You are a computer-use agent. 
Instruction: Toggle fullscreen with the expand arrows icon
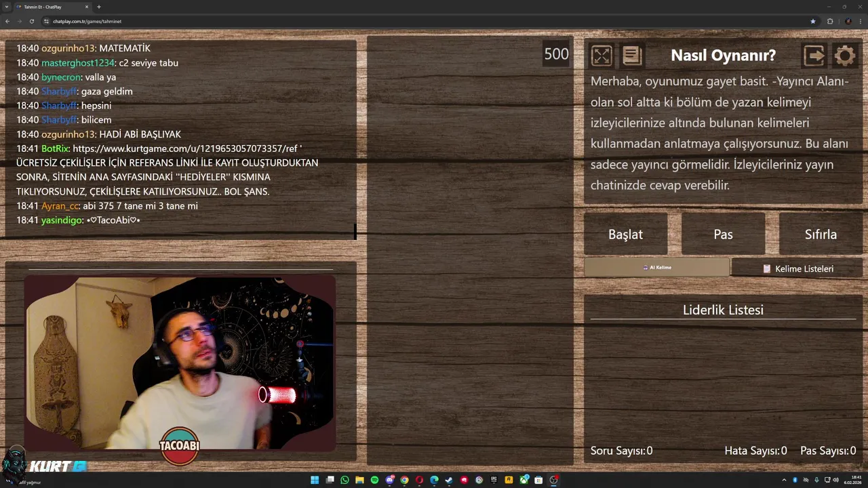(601, 56)
